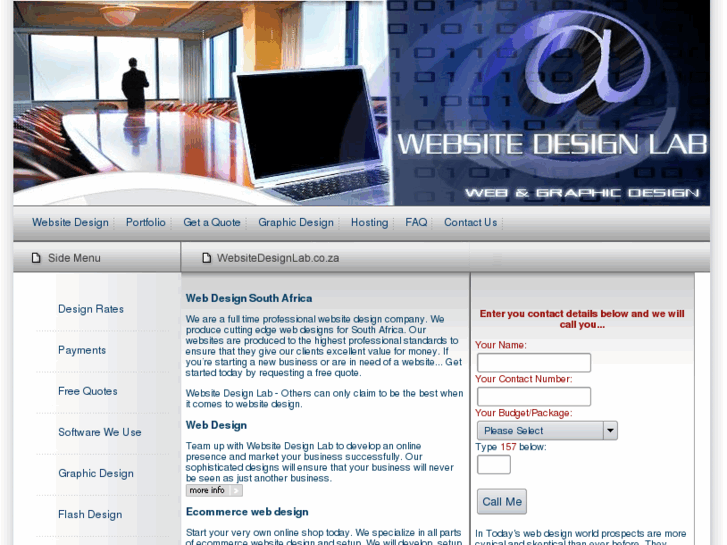
Task: Click the Website Design Lab header banner
Action: coord(362,103)
